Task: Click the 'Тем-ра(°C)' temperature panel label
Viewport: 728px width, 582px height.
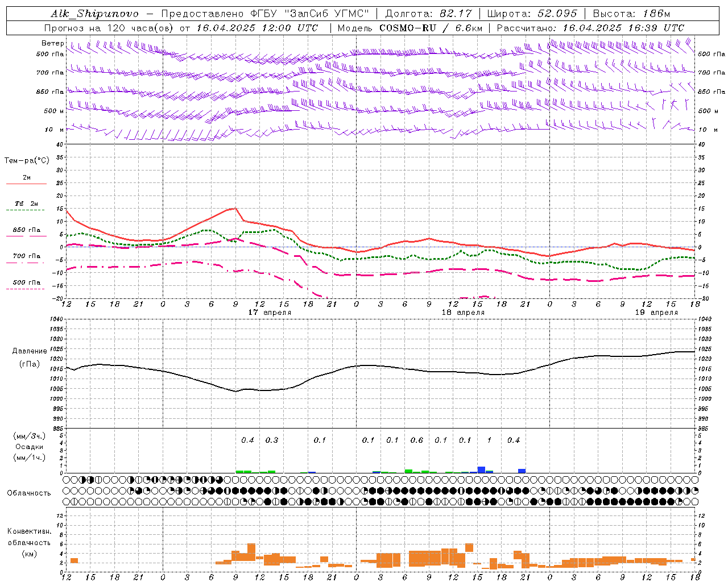Action: pyautogui.click(x=27, y=160)
